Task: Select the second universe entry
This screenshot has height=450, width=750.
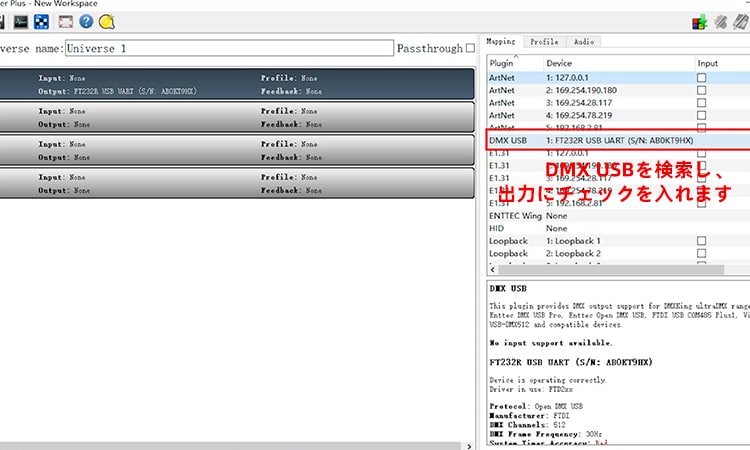Action: coord(236,117)
